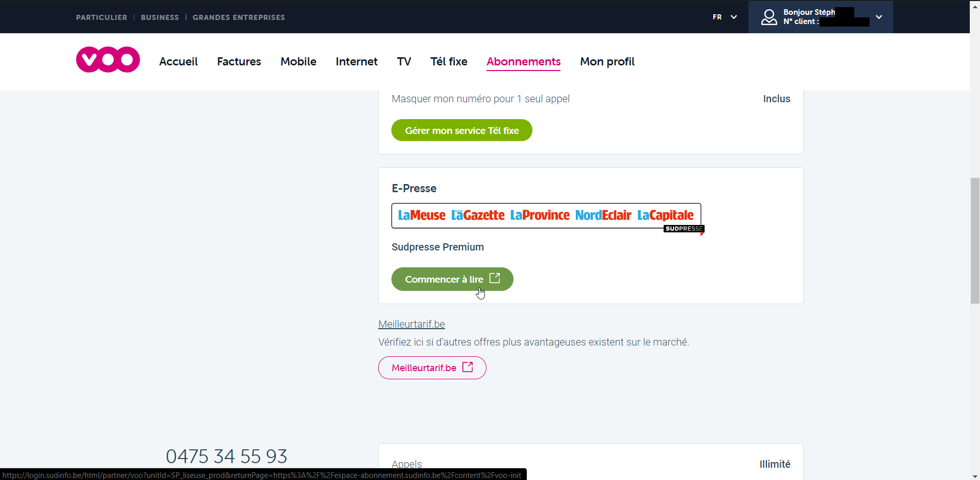Click the external link icon on Meilleurtarif.be button

point(468,367)
